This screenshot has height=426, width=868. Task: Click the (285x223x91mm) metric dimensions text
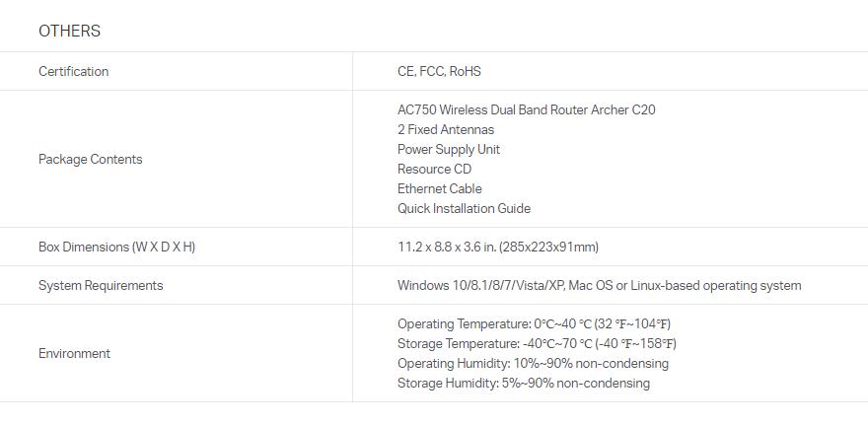549,247
